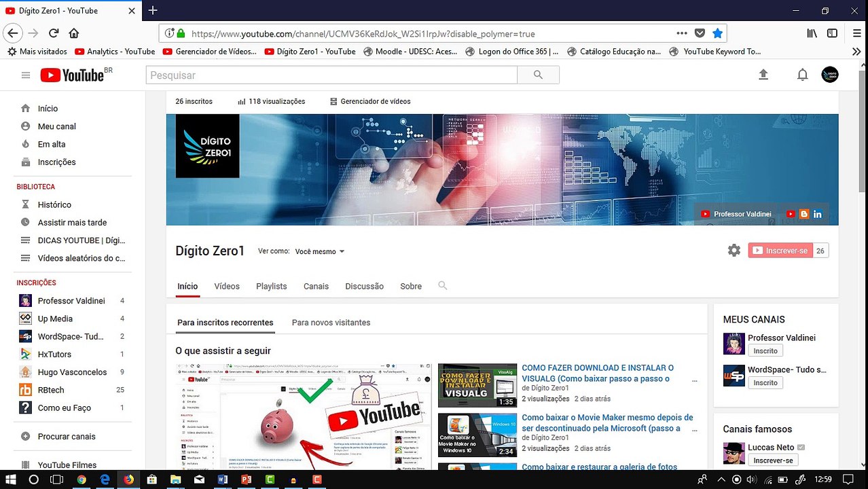Screen dimensions: 868x489
Task: Open the Firefox application menu
Action: click(x=857, y=33)
